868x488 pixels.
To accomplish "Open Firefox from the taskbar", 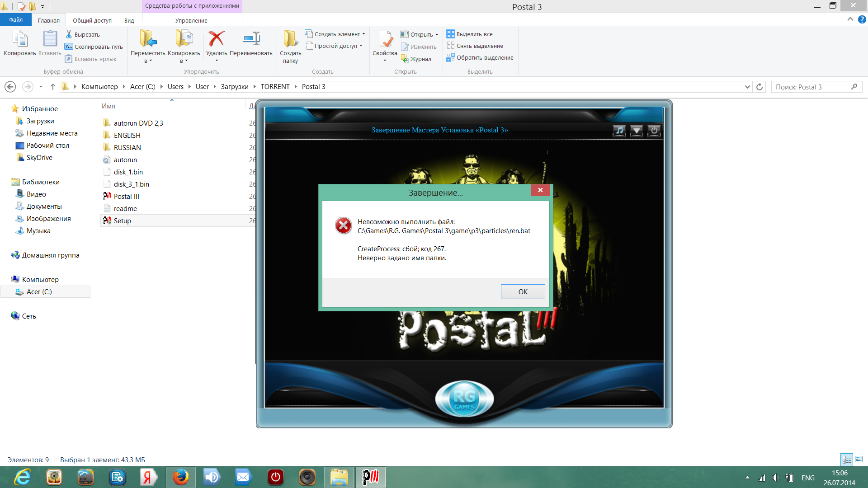I will pyautogui.click(x=180, y=477).
